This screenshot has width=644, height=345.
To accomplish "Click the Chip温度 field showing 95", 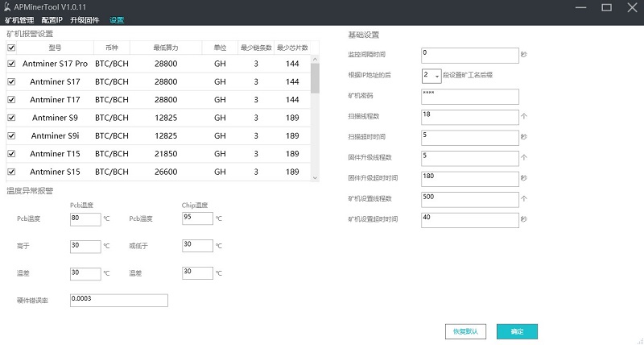I will tap(197, 218).
